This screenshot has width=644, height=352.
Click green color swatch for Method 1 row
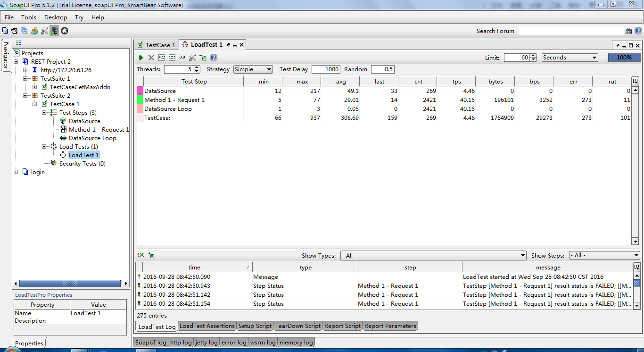pyautogui.click(x=140, y=100)
